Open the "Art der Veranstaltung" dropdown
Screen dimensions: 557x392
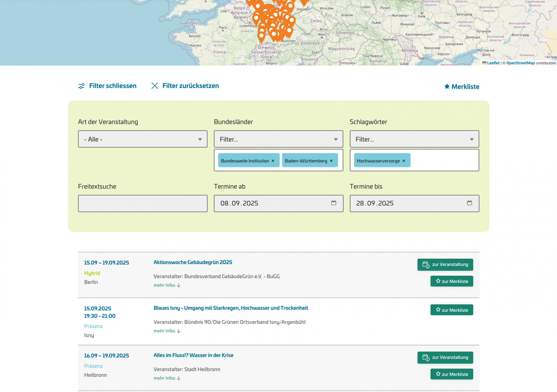coord(142,139)
